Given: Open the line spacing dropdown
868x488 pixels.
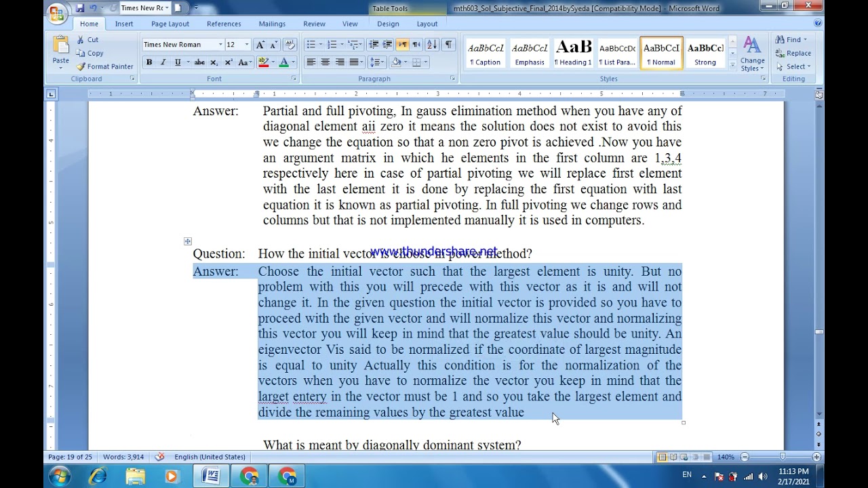Looking at the screenshot, I should (x=378, y=62).
